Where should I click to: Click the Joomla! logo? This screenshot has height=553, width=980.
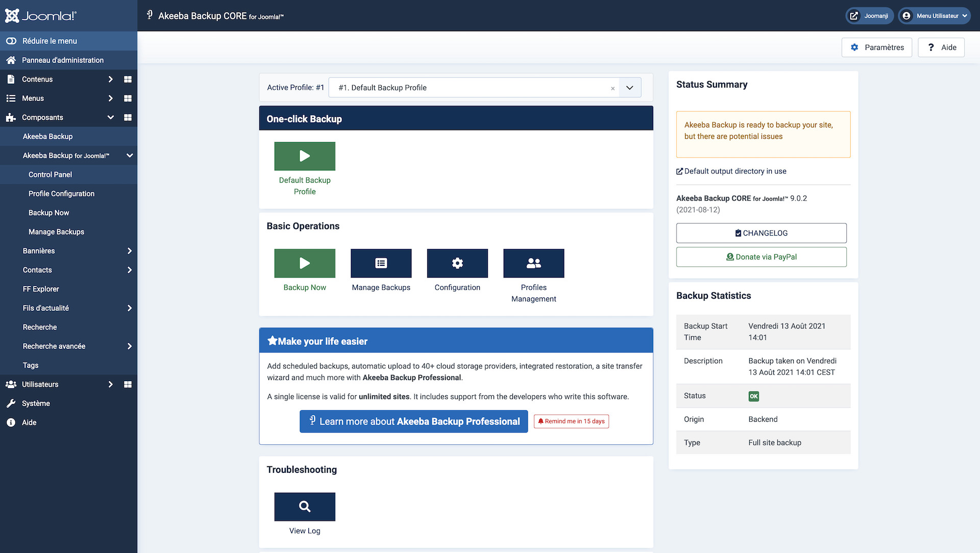pyautogui.click(x=41, y=16)
